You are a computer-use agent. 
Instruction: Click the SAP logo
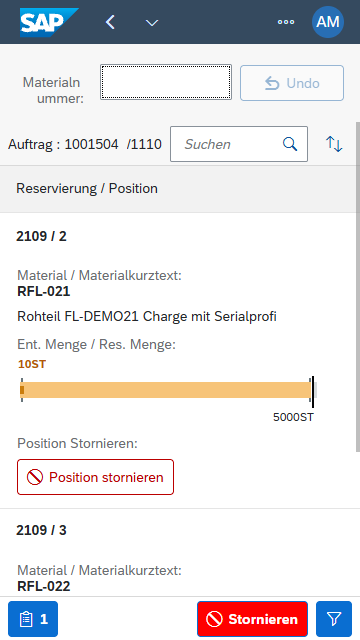[49, 22]
